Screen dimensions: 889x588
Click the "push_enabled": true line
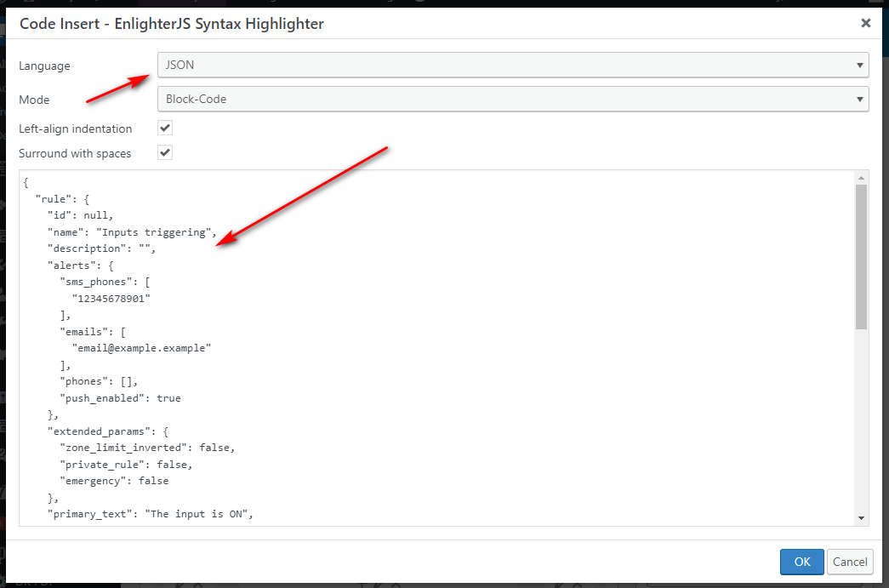pyautogui.click(x=120, y=398)
